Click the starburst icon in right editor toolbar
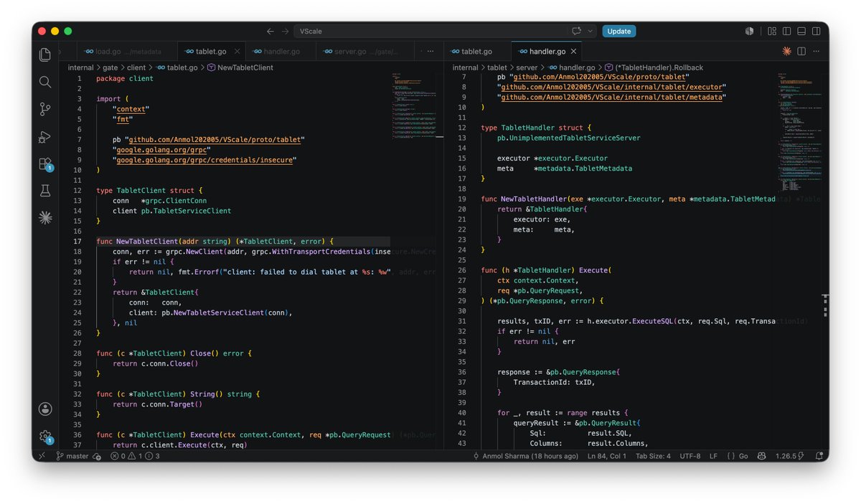The height and width of the screenshot is (504, 861). [786, 52]
